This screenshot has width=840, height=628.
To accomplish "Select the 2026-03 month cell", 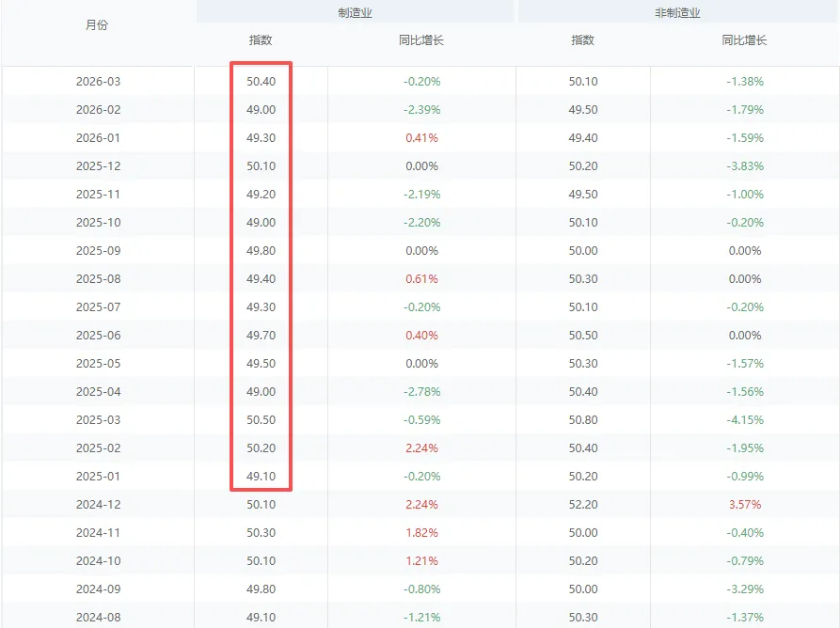I will 98,82.
